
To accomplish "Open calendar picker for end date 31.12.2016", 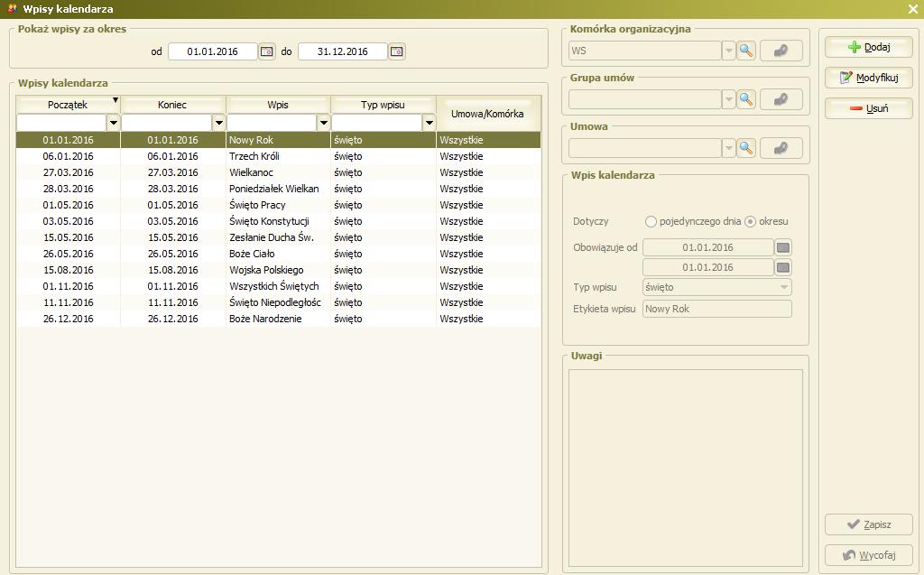I will pos(397,51).
